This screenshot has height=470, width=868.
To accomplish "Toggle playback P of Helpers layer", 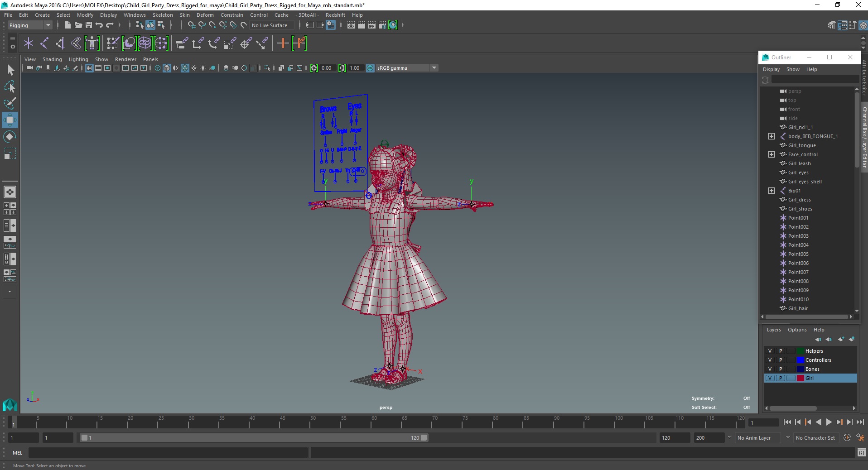I will pos(781,351).
